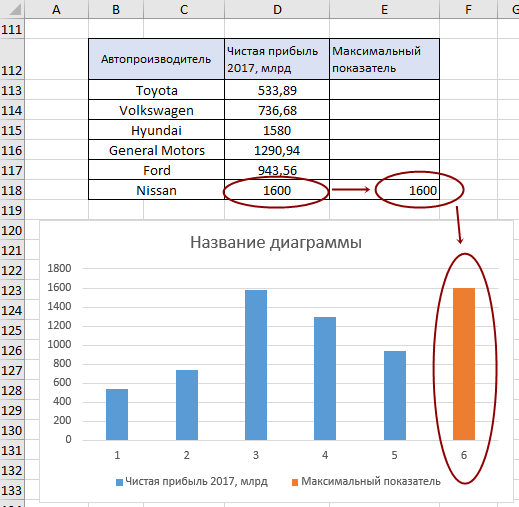This screenshot has height=507, width=519.
Task: Select the chart title 'Название диаграммы'
Action: point(276,242)
